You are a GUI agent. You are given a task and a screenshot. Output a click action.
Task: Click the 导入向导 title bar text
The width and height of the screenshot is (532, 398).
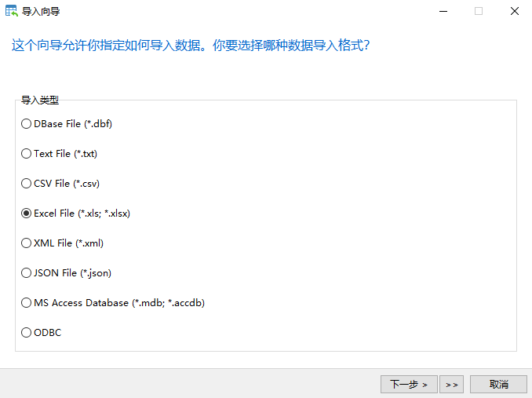pos(41,12)
